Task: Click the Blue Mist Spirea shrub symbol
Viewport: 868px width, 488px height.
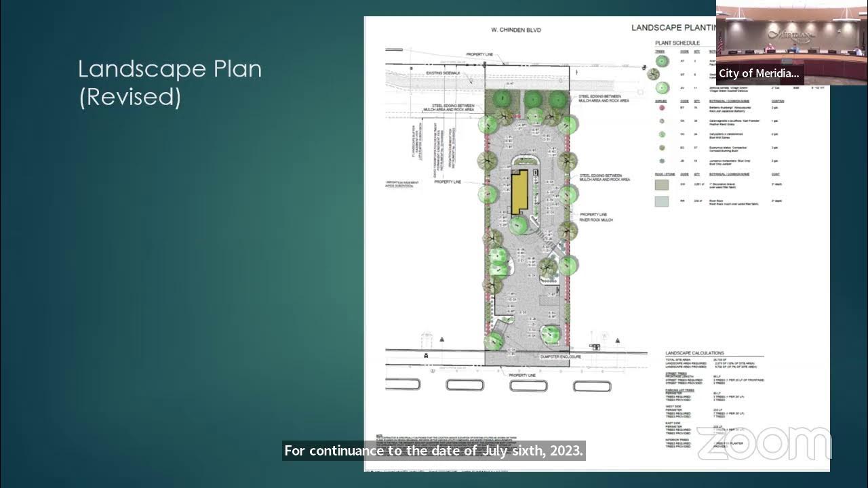Action: click(662, 134)
